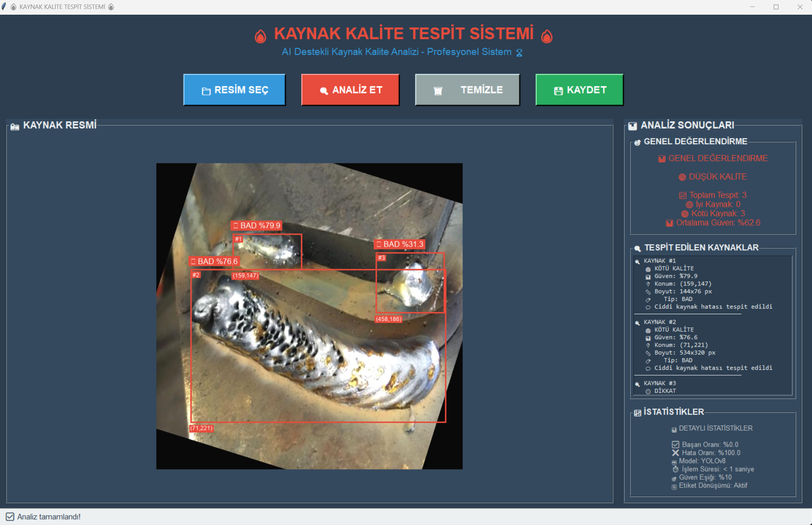This screenshot has width=812, height=525.
Task: Click the TEMİZLE button
Action: point(467,90)
